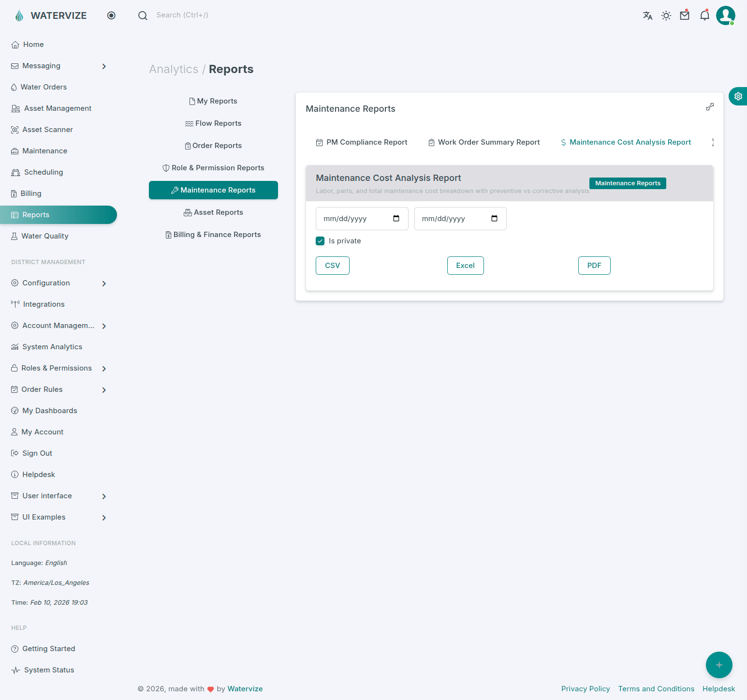Toggle the light/dark theme sun icon
747x700 pixels.
coord(666,15)
